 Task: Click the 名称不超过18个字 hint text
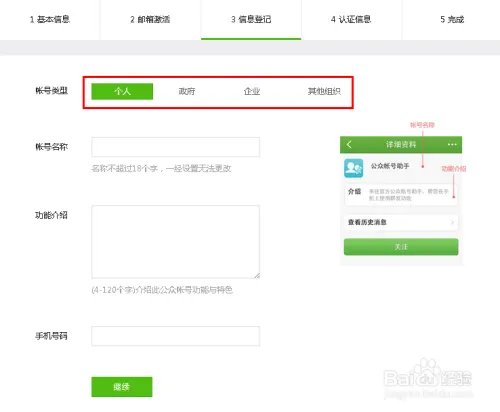tap(161, 168)
